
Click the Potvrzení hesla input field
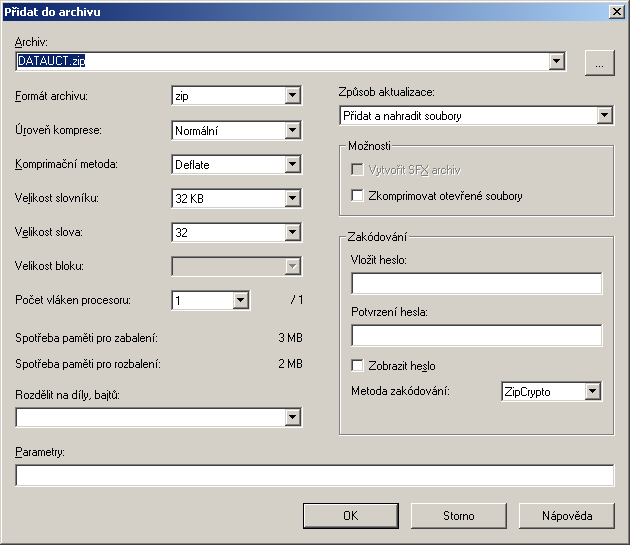click(x=477, y=335)
